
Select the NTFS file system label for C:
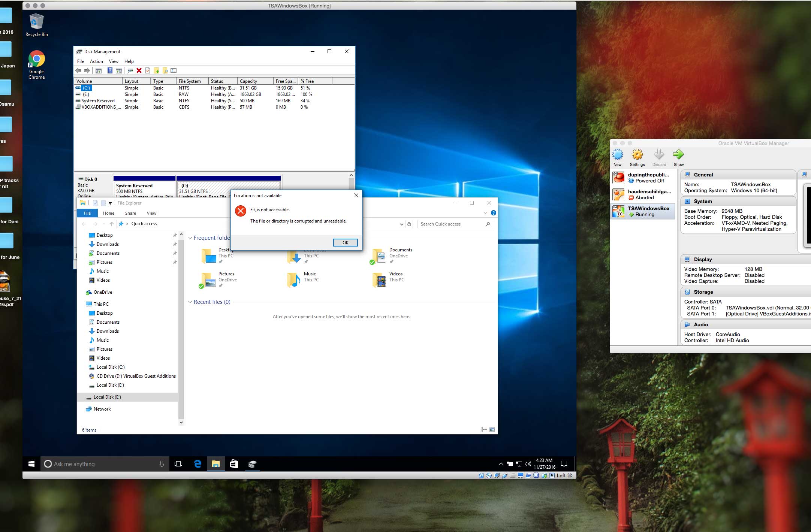pos(184,88)
